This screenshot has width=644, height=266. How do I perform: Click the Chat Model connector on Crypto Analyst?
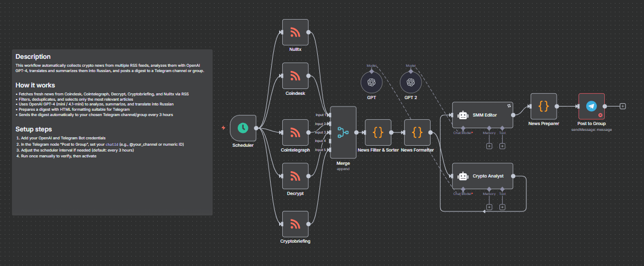coord(463,189)
